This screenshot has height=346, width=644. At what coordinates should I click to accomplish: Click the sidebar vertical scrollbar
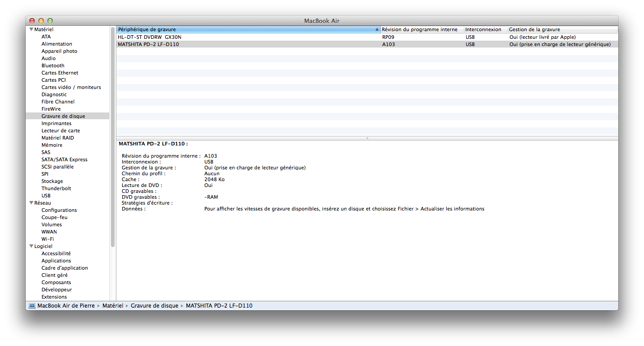pos(113,137)
